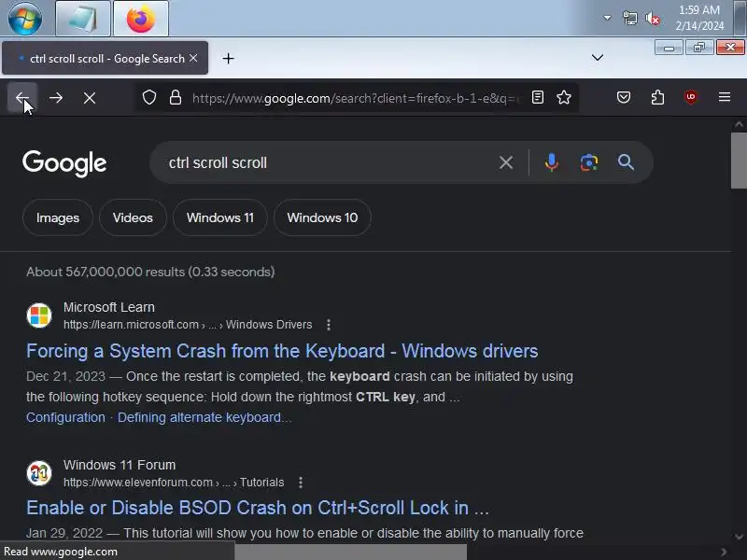Open 'Forcing a System Crash from the Keyboard' result
The width and height of the screenshot is (747, 560).
tap(282, 351)
